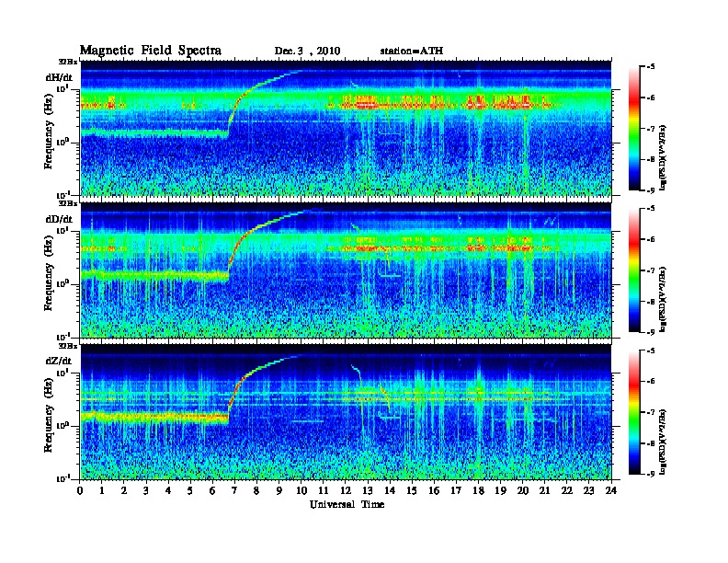Click hour 18 on Universal Time axis

click(478, 490)
